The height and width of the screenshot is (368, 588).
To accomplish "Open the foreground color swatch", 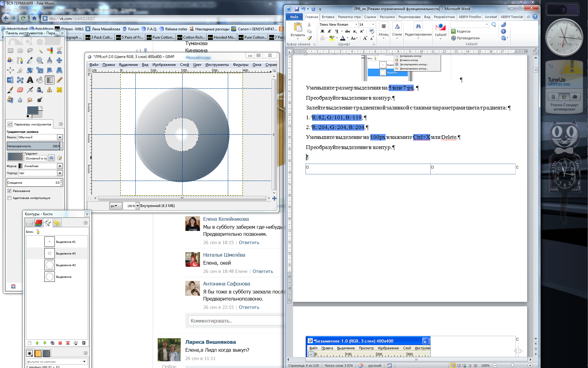I will click(x=32, y=110).
